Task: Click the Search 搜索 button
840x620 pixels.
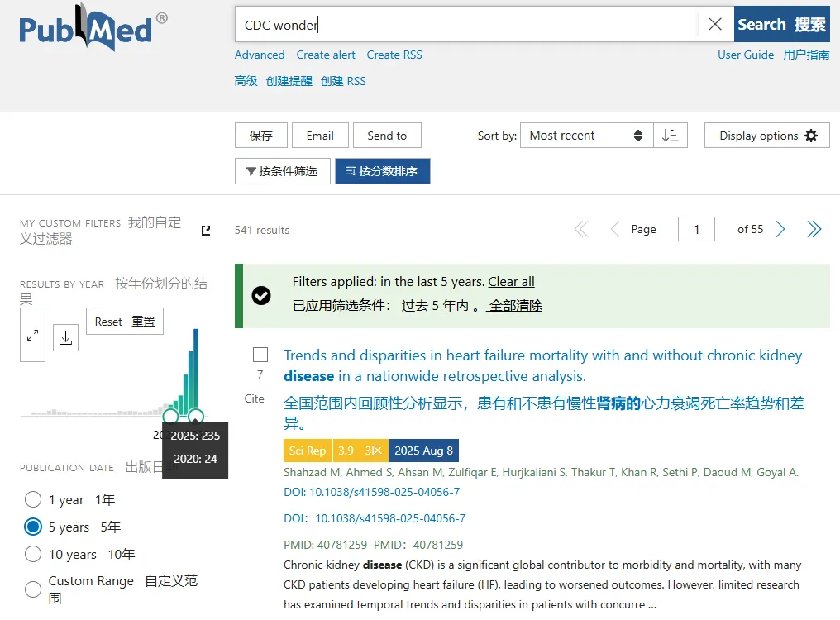Action: (x=781, y=24)
